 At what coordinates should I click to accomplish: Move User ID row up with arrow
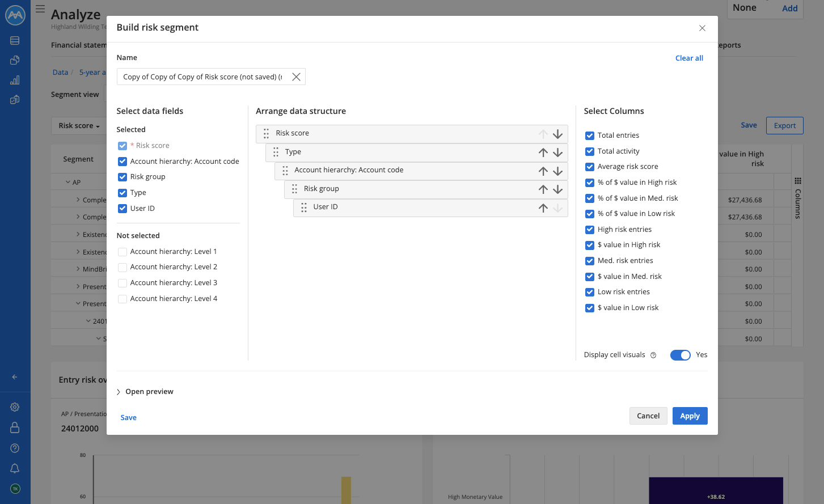click(x=543, y=208)
